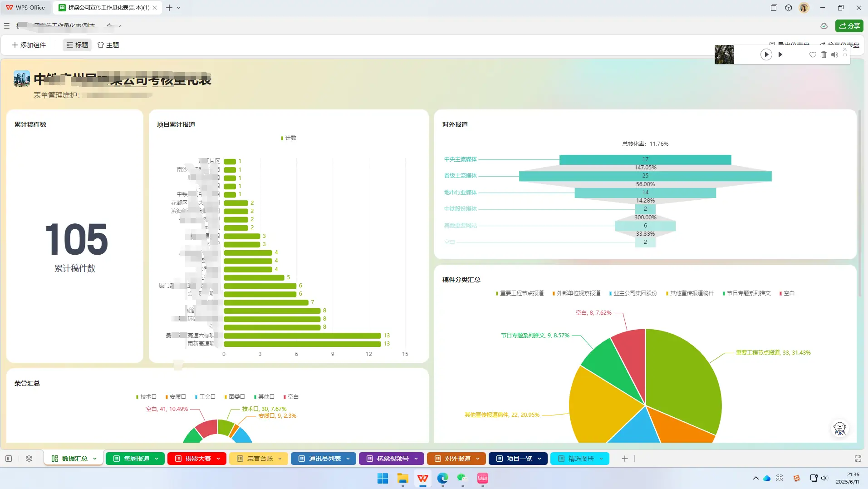The image size is (868, 489).
Task: Skip to next track in player
Action: point(781,54)
